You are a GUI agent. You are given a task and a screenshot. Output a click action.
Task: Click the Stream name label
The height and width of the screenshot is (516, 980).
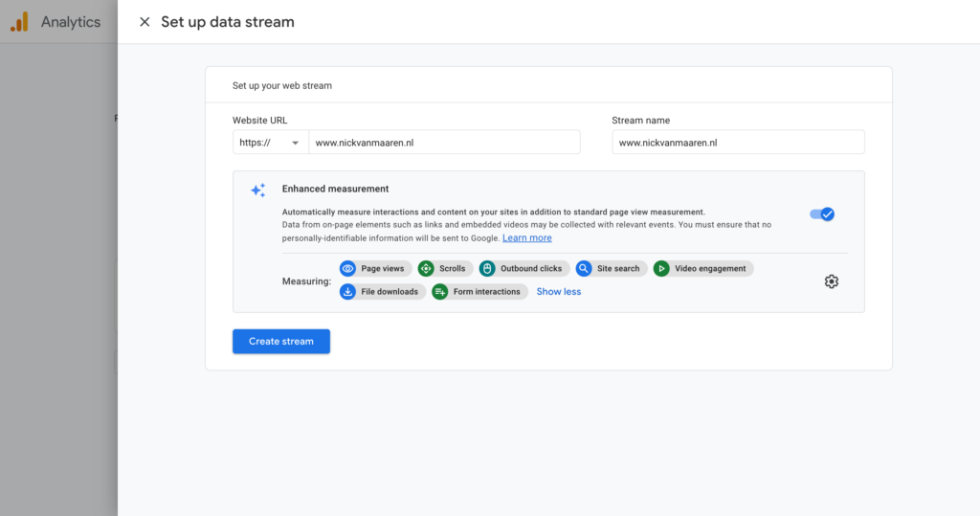click(640, 120)
